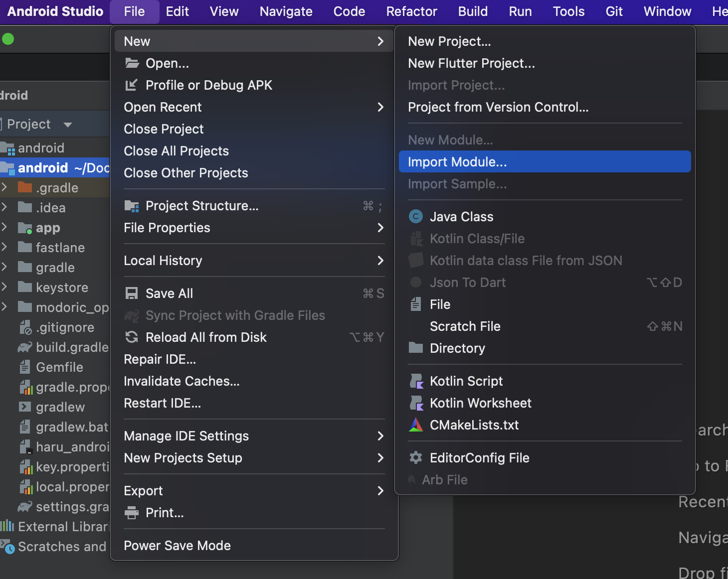Click the Project Structure icon

pos(132,206)
